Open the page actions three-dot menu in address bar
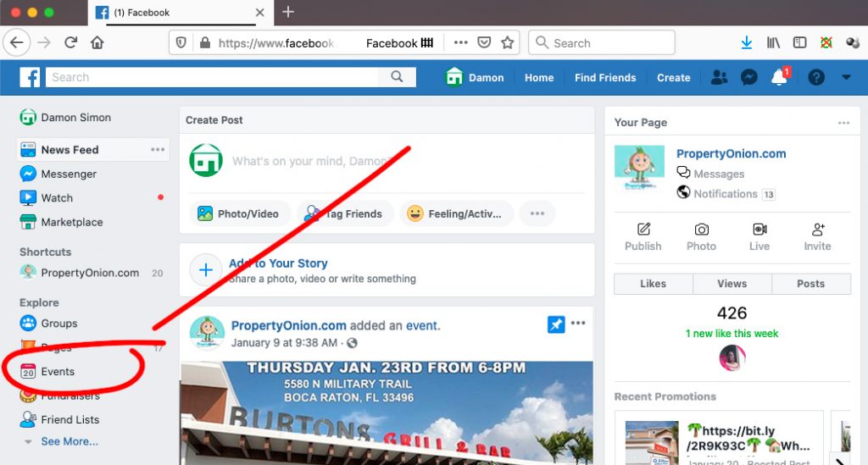The width and height of the screenshot is (868, 465). pyautogui.click(x=460, y=42)
